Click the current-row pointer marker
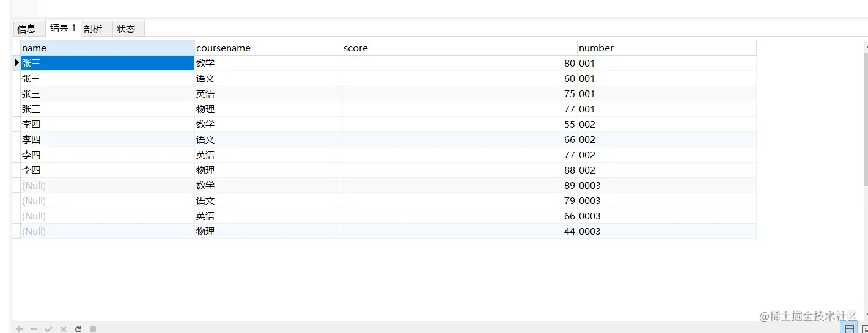 17,63
